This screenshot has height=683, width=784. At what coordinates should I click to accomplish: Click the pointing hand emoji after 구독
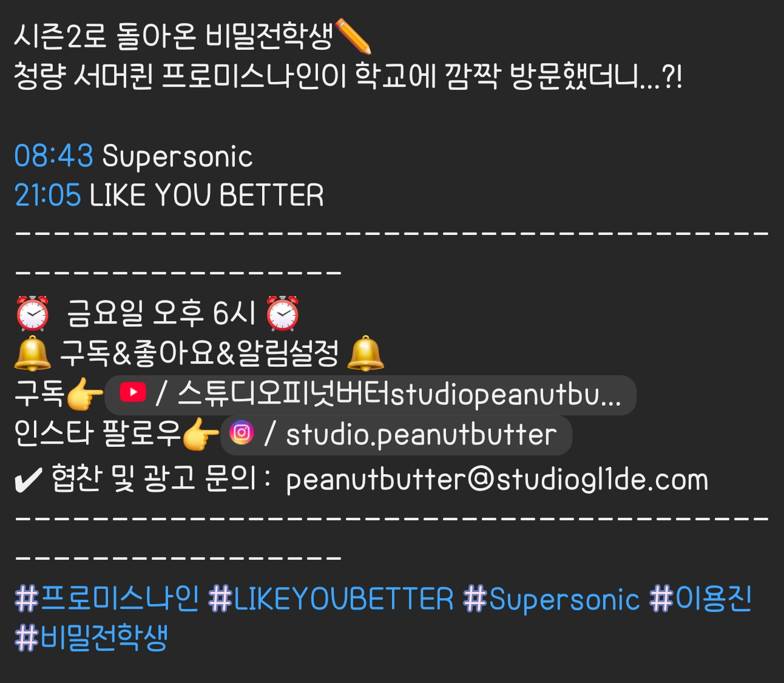pyautogui.click(x=84, y=394)
